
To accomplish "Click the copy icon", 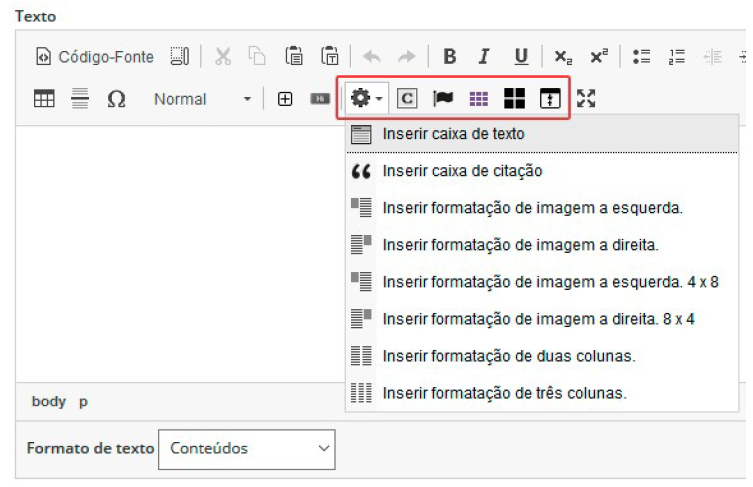I will click(257, 57).
